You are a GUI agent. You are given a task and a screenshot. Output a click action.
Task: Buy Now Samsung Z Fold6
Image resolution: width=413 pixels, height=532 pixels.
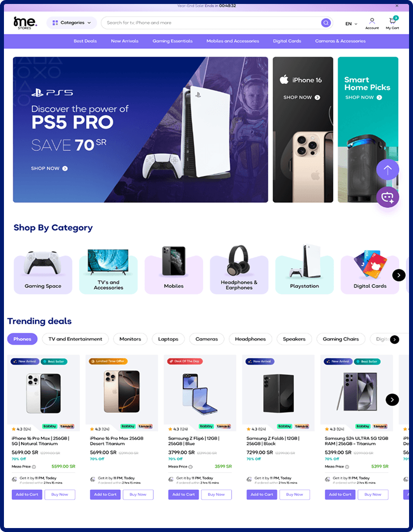tap(294, 494)
